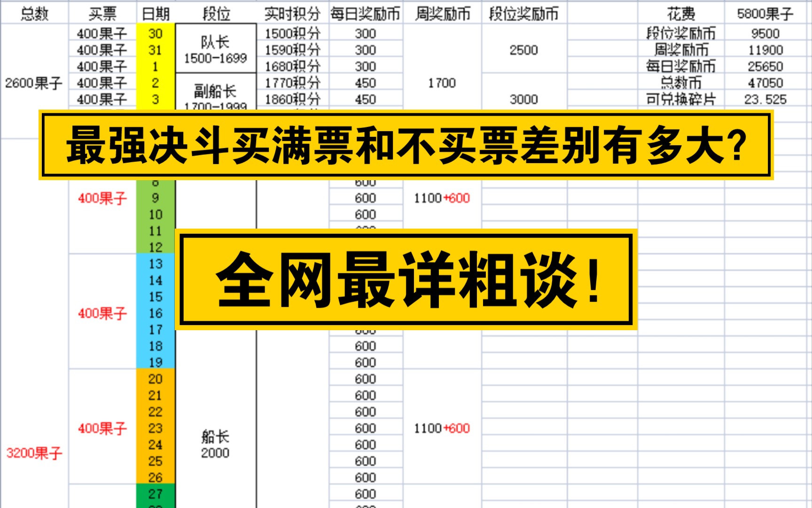Select the 段位奖励币 column header
This screenshot has width=812, height=508.
[524, 14]
